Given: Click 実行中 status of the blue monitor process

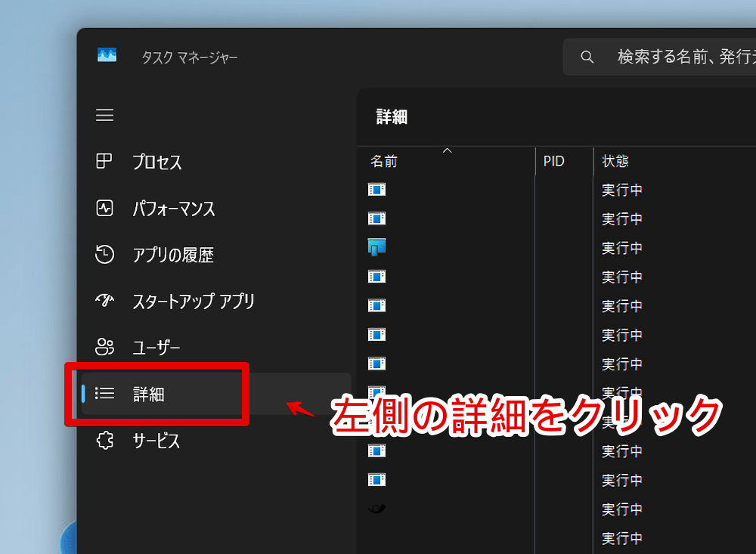Looking at the screenshot, I should coord(622,248).
